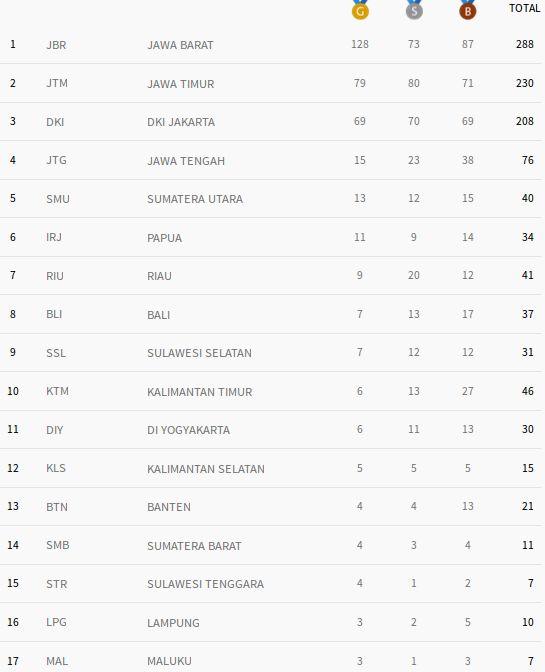Select the JAWA BARAT row name
This screenshot has height=672, width=545.
[180, 45]
